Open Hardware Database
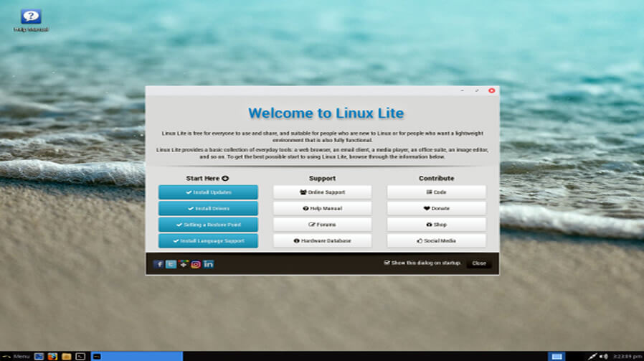The width and height of the screenshot is (644, 361). click(x=323, y=241)
